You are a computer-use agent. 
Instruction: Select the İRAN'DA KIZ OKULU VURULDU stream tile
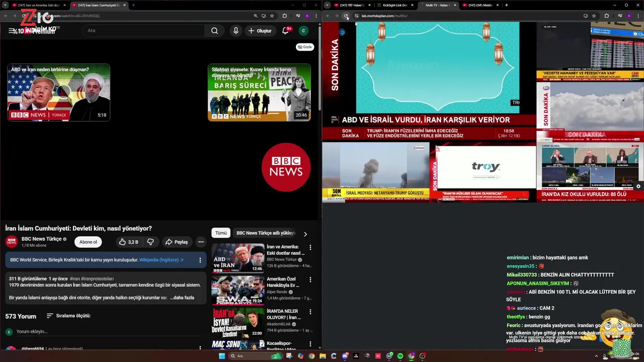tap(590, 172)
